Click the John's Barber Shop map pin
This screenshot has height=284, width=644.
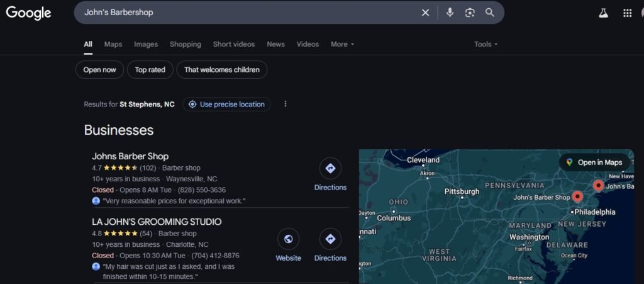click(x=577, y=197)
